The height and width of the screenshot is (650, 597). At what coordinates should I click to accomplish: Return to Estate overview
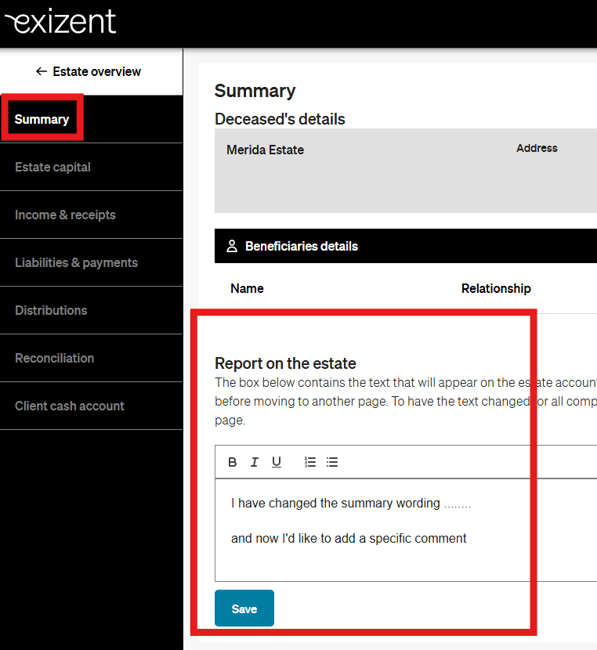pos(97,71)
